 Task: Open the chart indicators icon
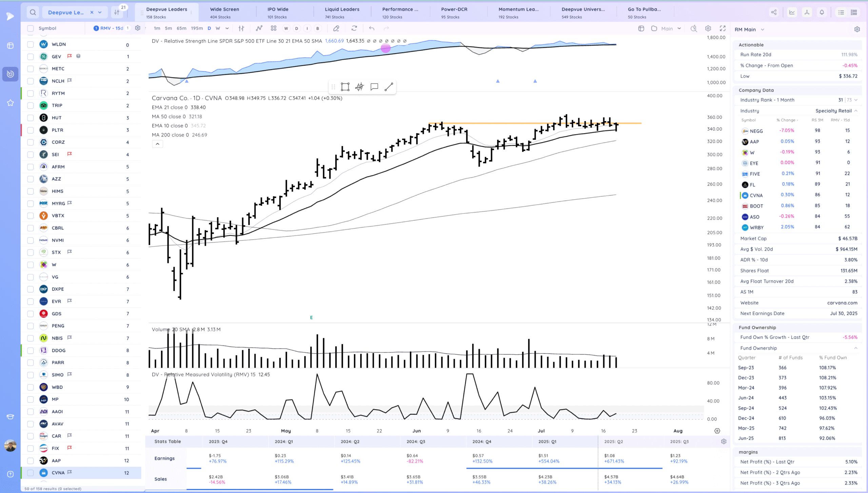point(259,28)
